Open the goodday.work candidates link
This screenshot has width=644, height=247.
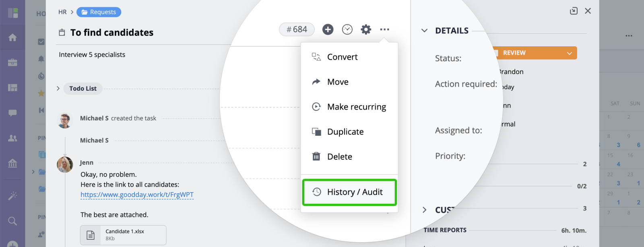(x=137, y=195)
